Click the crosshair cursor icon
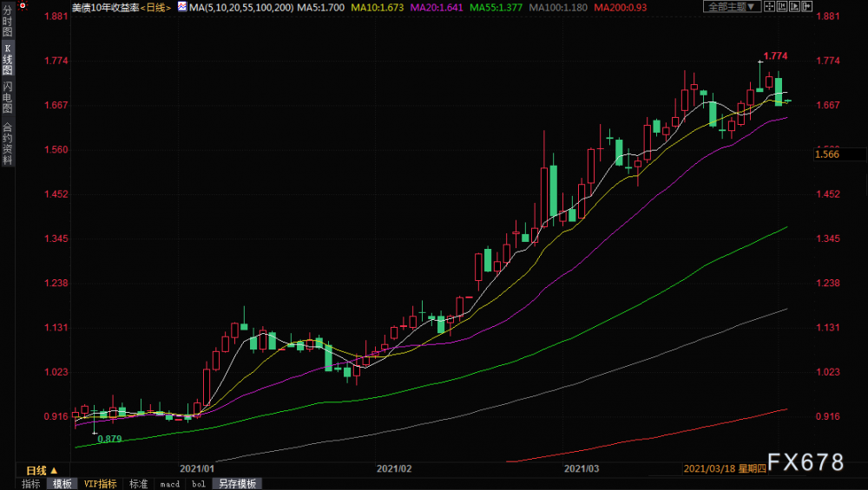The image size is (868, 490). [x=769, y=7]
